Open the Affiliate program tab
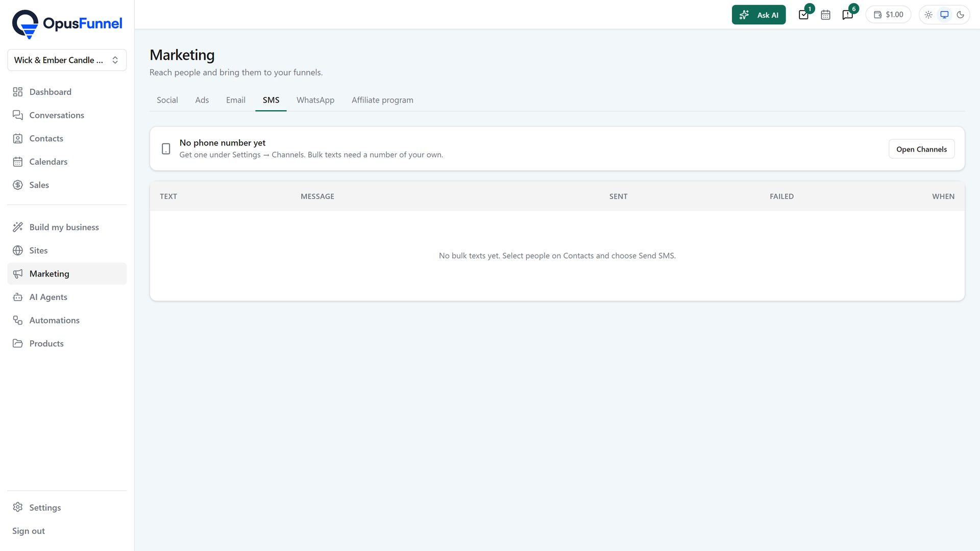This screenshot has height=551, width=980. coord(382,100)
